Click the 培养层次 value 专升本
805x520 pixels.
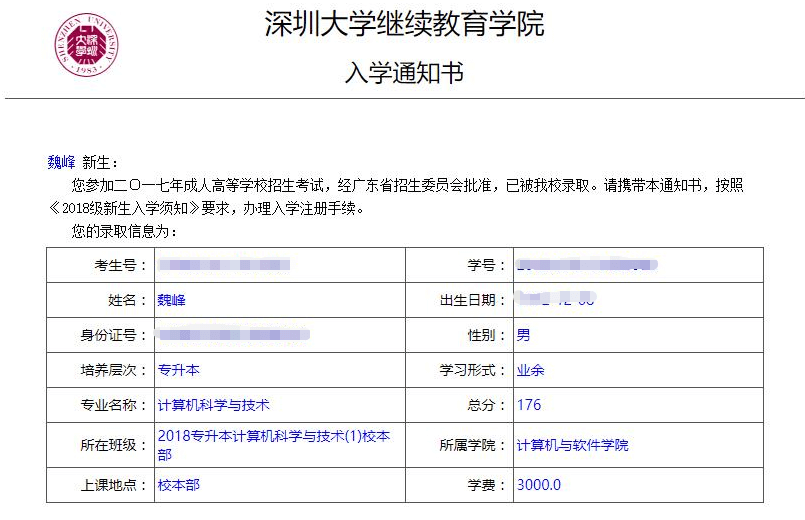tap(179, 370)
